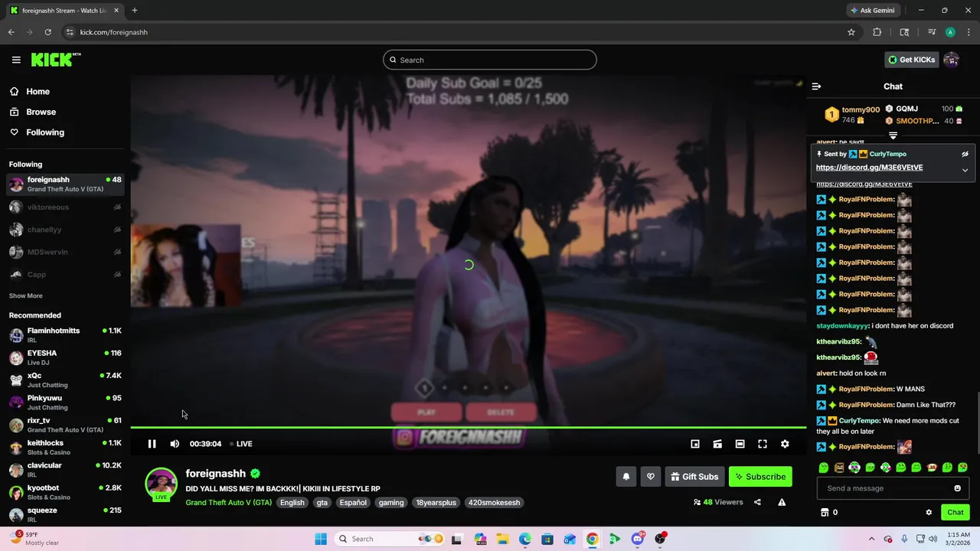980x551 pixels.
Task: Open the emoji picker in message box
Action: tap(957, 488)
